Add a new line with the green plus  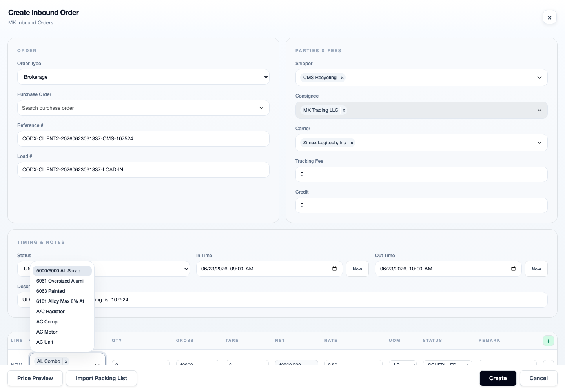(548, 341)
